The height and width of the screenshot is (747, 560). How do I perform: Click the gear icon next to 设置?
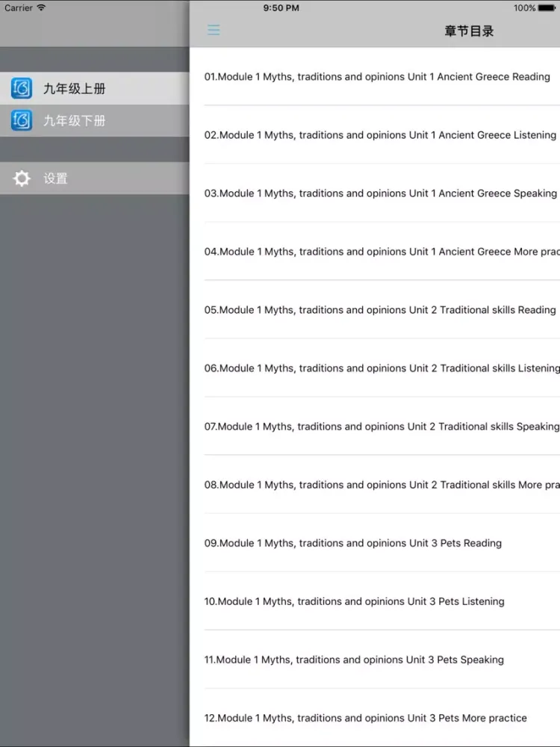[22, 179]
